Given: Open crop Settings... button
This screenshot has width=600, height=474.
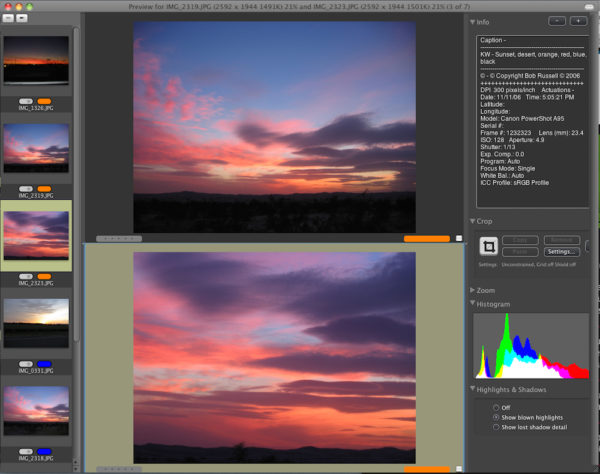Looking at the screenshot, I should (561, 251).
